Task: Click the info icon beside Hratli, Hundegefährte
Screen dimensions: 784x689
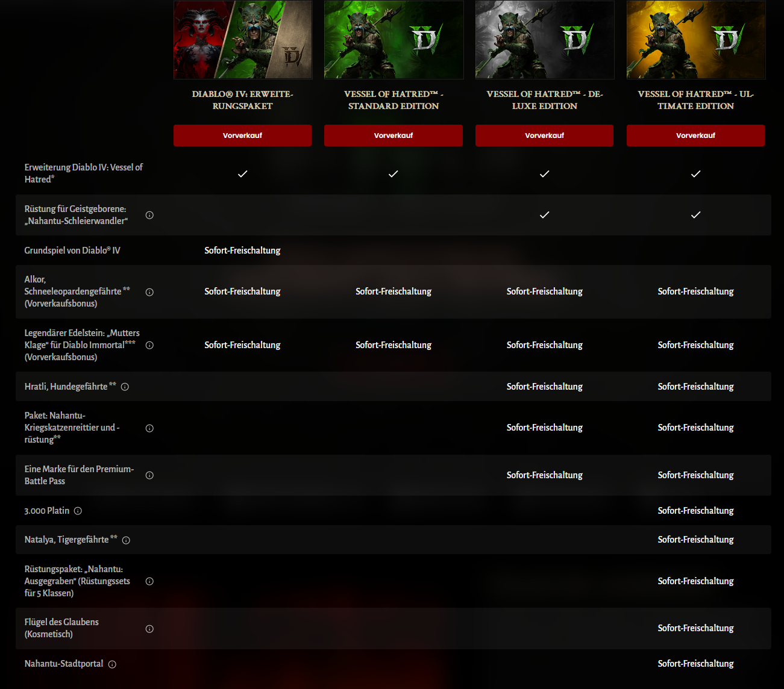Action: [x=125, y=386]
